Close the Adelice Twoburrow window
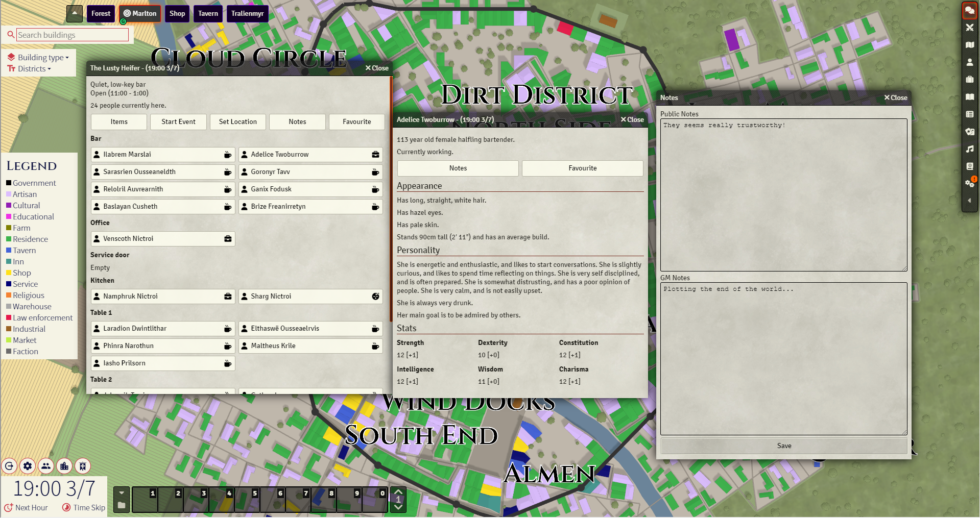Image resolution: width=980 pixels, height=518 pixels. click(x=632, y=120)
